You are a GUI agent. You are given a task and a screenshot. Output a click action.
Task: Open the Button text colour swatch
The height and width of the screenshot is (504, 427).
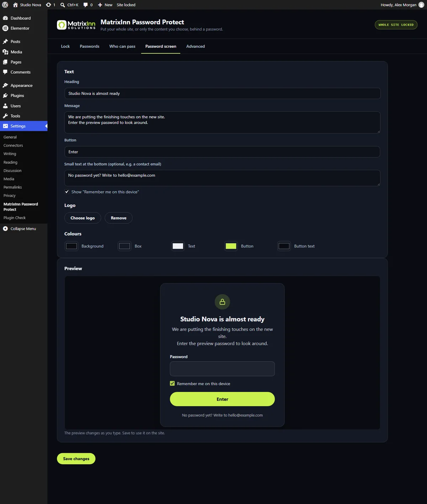(x=284, y=246)
